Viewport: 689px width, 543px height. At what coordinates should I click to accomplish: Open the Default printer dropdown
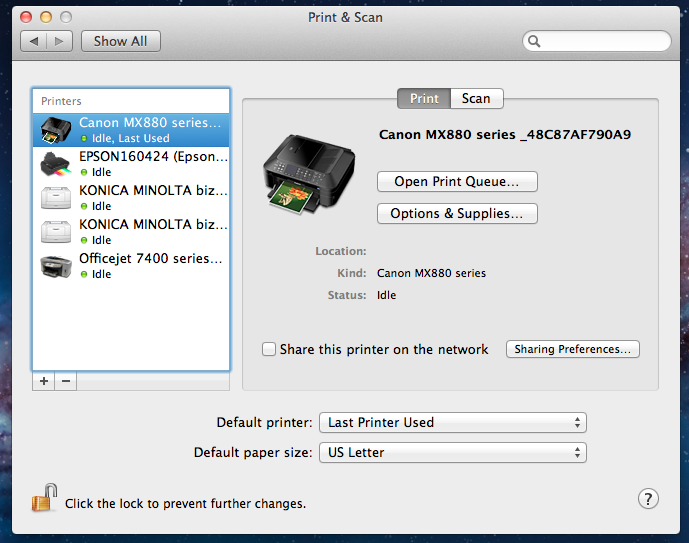(453, 423)
